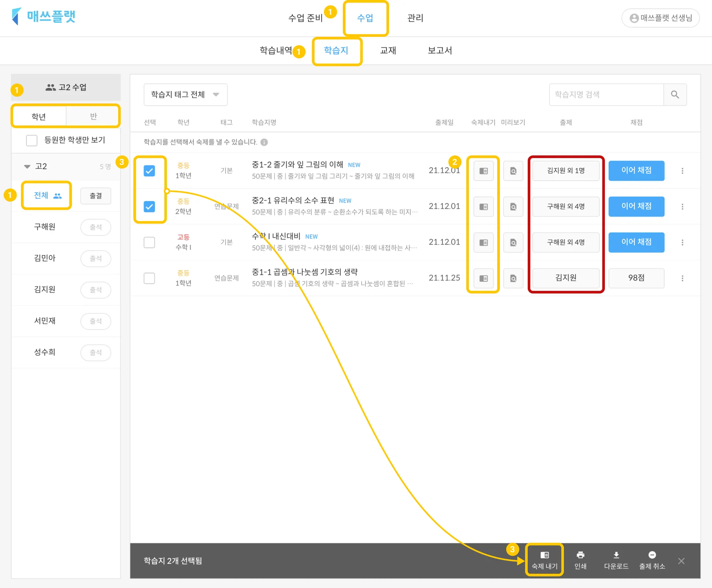Image resolution: width=712 pixels, height=588 pixels.
Task: Open 매쓰플랫 선생님 account menu
Action: [x=660, y=18]
